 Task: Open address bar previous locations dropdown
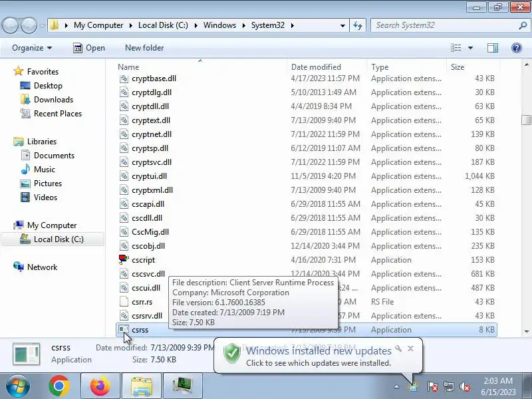[342, 25]
